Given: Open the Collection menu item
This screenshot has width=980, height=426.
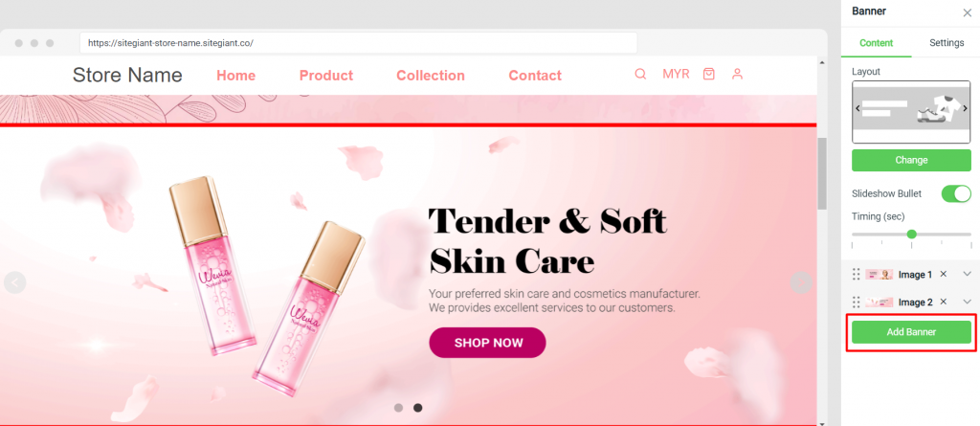Looking at the screenshot, I should coord(431,76).
